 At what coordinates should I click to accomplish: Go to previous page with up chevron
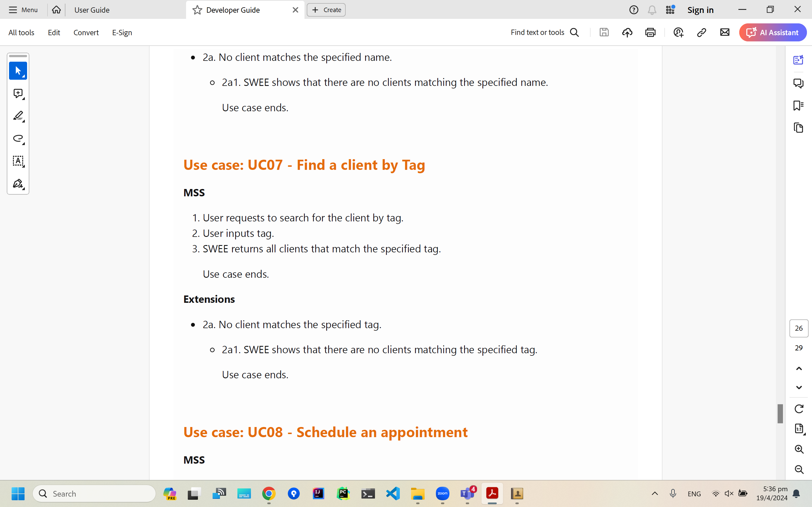(x=799, y=368)
